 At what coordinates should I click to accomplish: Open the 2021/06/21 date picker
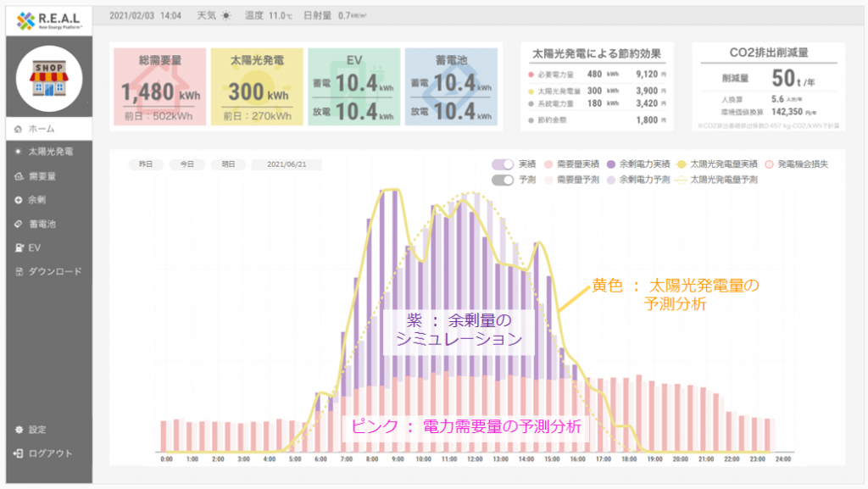[285, 164]
